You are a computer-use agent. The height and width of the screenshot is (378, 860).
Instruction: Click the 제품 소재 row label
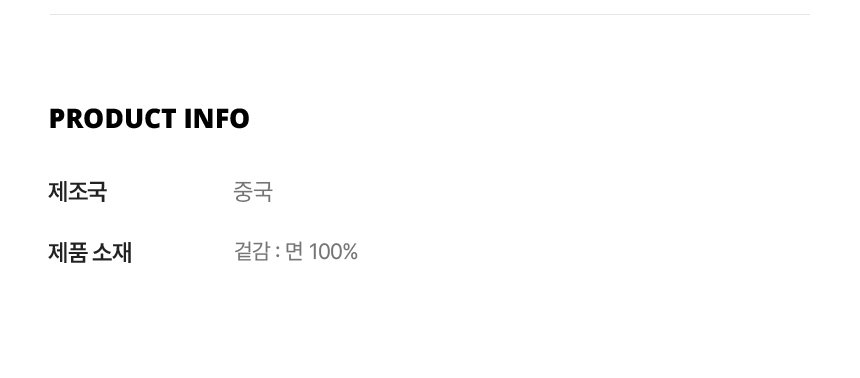(x=90, y=253)
